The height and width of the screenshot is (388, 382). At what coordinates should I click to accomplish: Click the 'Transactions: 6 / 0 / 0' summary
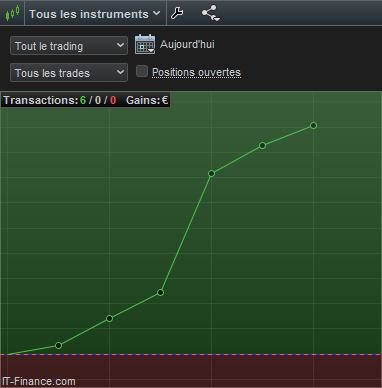click(x=60, y=100)
